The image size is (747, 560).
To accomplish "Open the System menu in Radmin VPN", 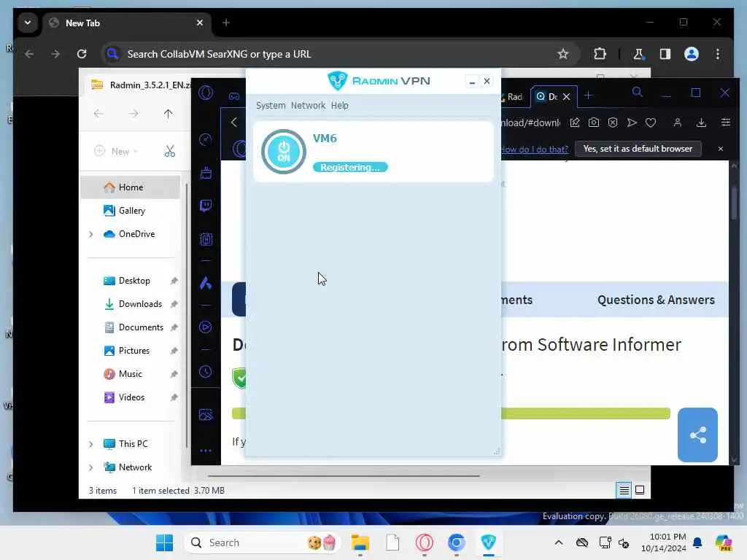I will point(271,105).
